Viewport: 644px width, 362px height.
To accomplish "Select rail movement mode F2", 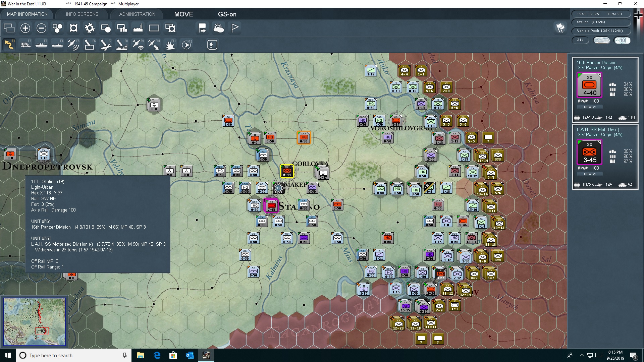I will pyautogui.click(x=25, y=45).
